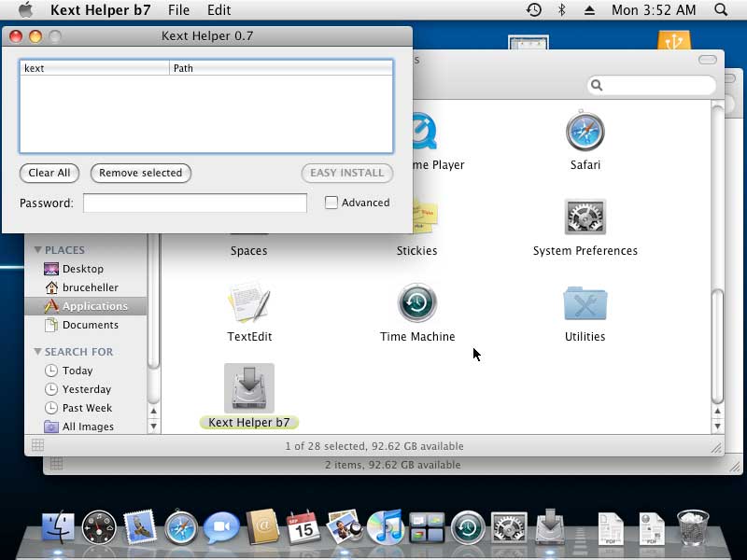Select the USB drive icon on the desktop
Viewport: 747px width, 560px height.
tap(673, 40)
